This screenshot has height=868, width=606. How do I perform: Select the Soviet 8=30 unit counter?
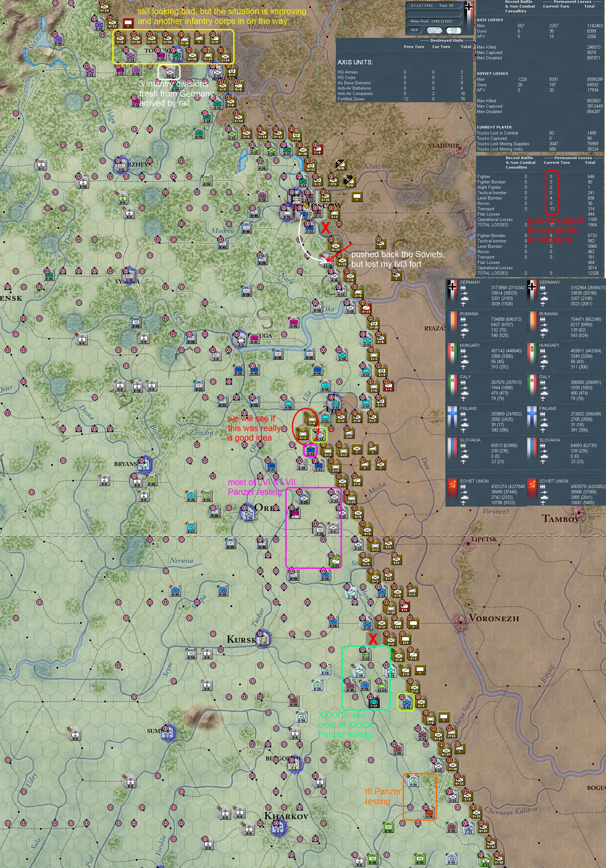click(303, 150)
